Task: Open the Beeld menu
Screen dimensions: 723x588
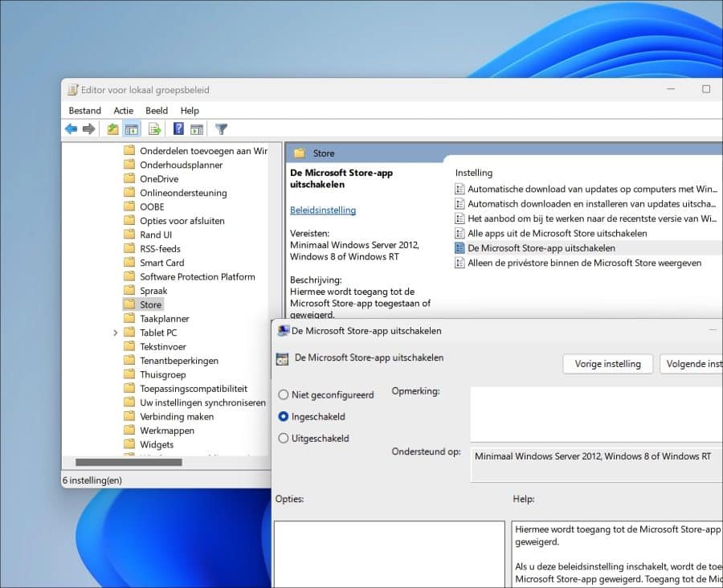Action: pos(157,110)
